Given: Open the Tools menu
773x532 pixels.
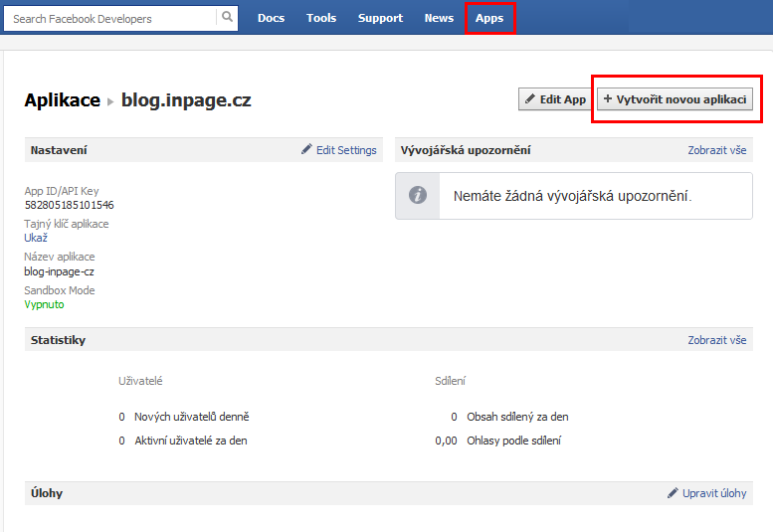Looking at the screenshot, I should pos(321,18).
